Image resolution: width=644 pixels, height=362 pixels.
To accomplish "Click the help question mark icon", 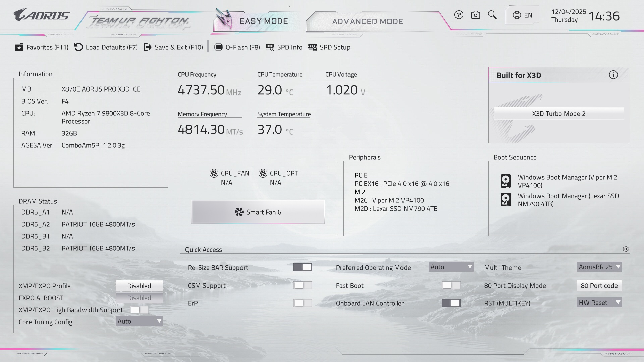I will click(459, 15).
